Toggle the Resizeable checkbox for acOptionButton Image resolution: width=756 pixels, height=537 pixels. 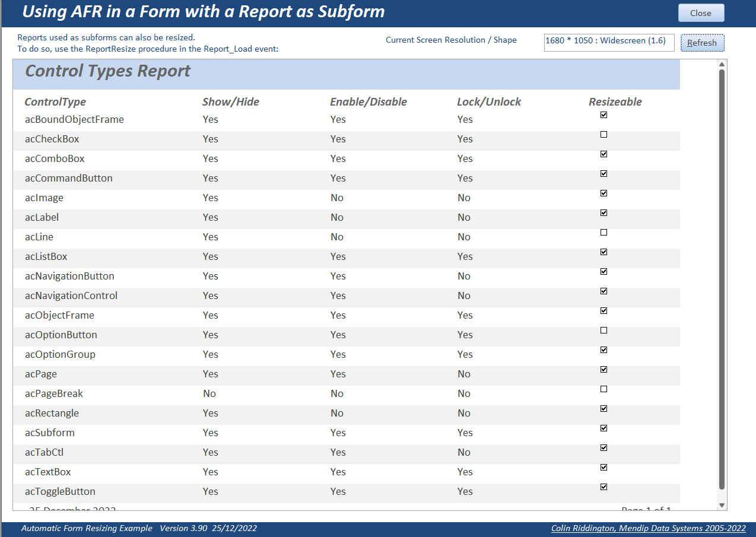tap(603, 331)
